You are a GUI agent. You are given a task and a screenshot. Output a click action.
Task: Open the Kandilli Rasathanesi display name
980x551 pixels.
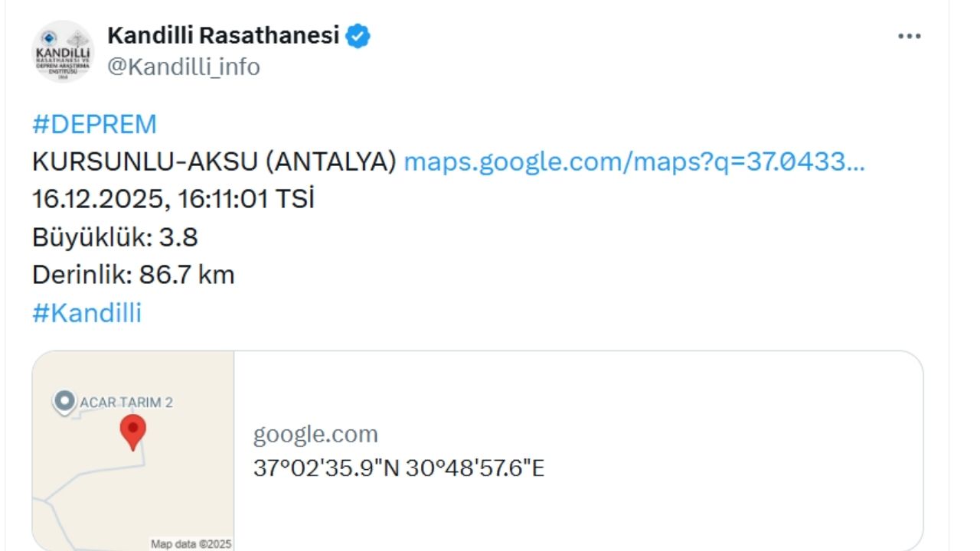223,35
